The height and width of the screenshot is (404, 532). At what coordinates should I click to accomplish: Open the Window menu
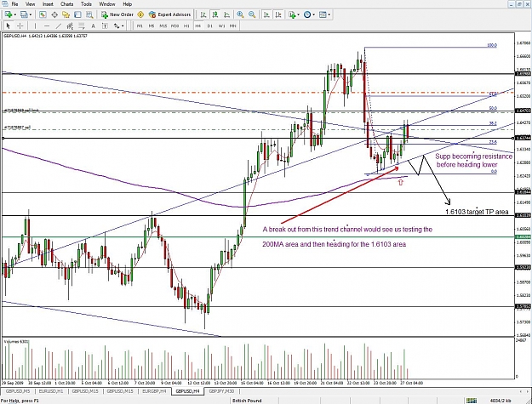tap(107, 4)
